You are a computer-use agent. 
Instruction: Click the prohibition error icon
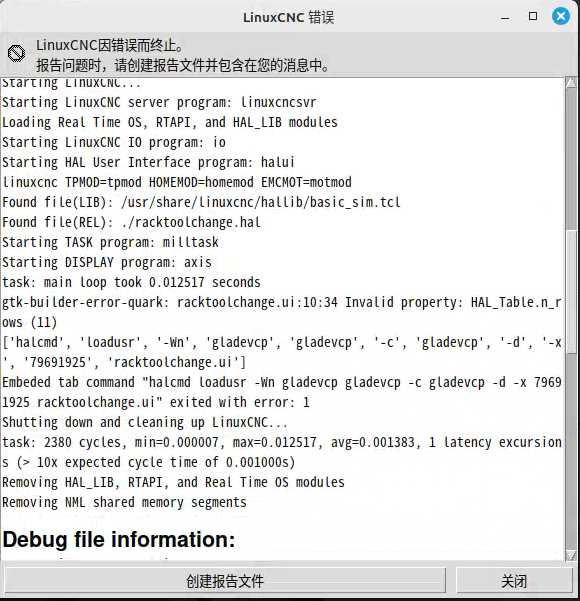point(16,53)
